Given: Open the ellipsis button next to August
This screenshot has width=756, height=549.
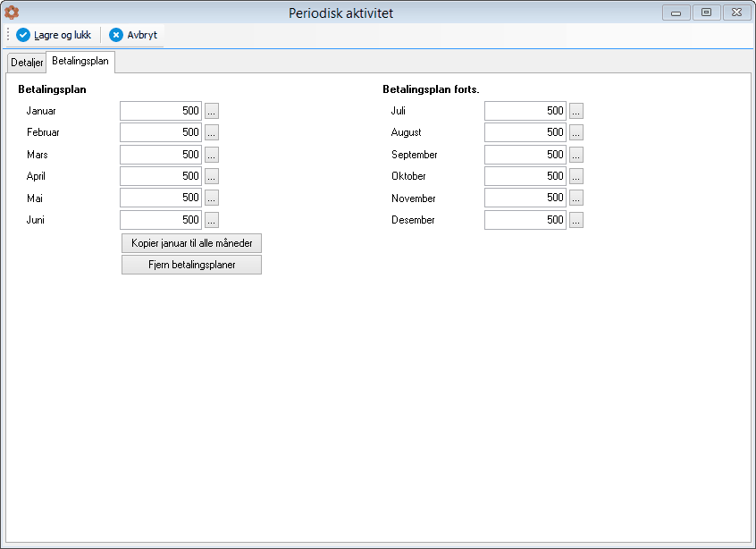Looking at the screenshot, I should (x=576, y=132).
